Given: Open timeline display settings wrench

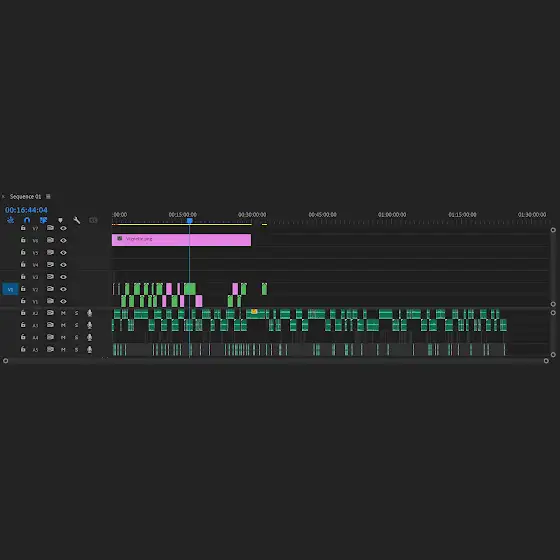Looking at the screenshot, I should (x=76, y=220).
